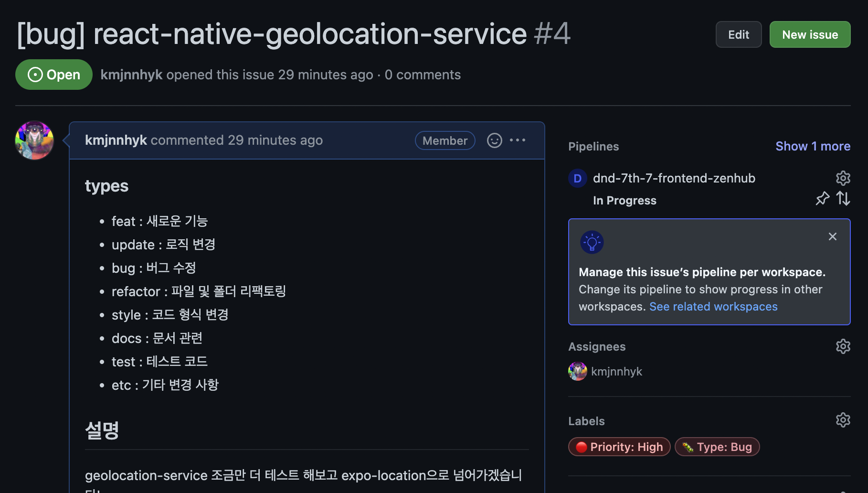Pin the ZenHub pipeline using the pin icon

pyautogui.click(x=822, y=198)
